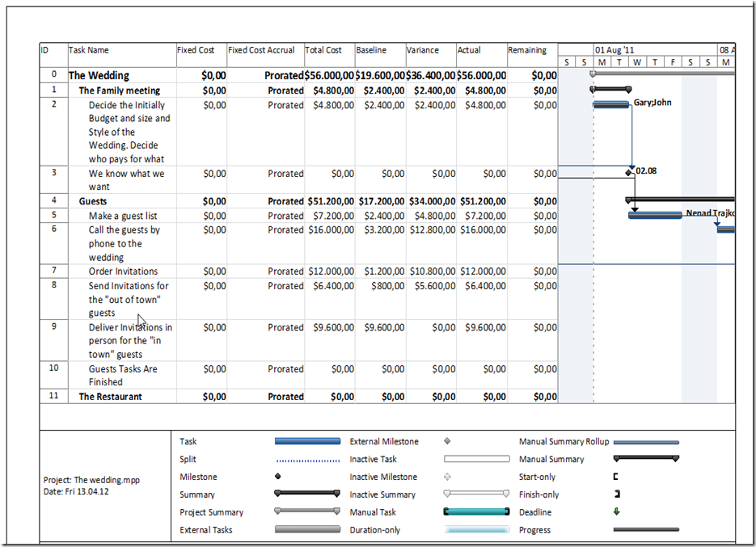Click the Finish-only bracket legend symbol

(616, 494)
